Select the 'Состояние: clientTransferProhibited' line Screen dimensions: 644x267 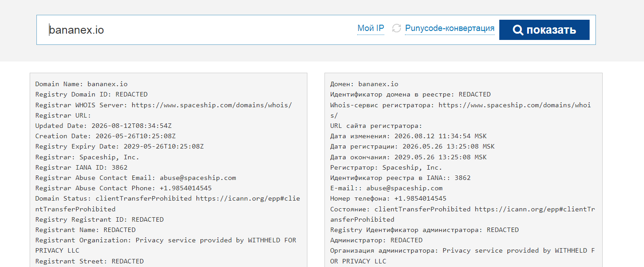[462, 214]
